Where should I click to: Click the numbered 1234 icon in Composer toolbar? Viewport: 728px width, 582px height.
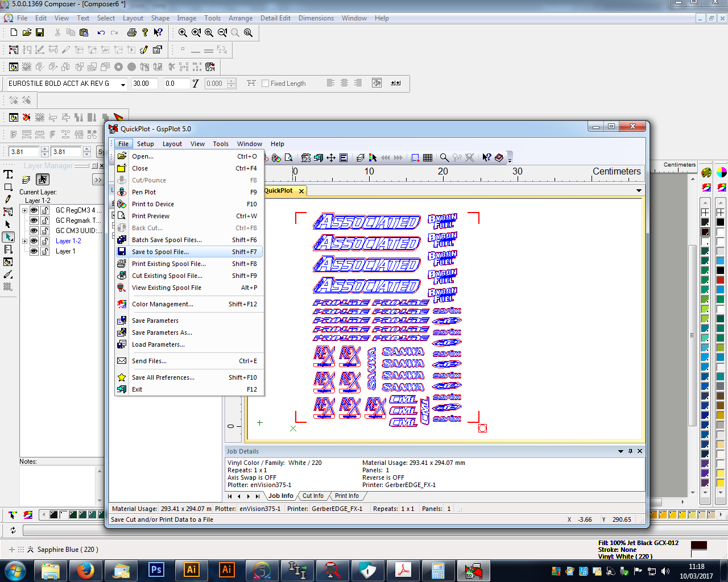pyautogui.click(x=210, y=66)
